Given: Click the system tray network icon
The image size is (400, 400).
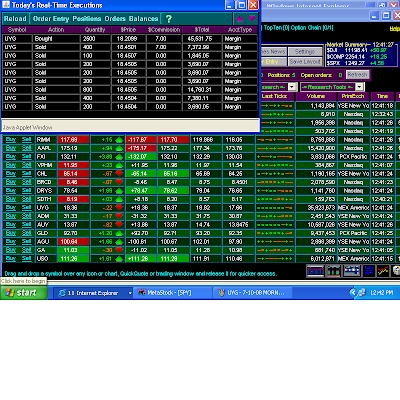Looking at the screenshot, I should [362, 293].
